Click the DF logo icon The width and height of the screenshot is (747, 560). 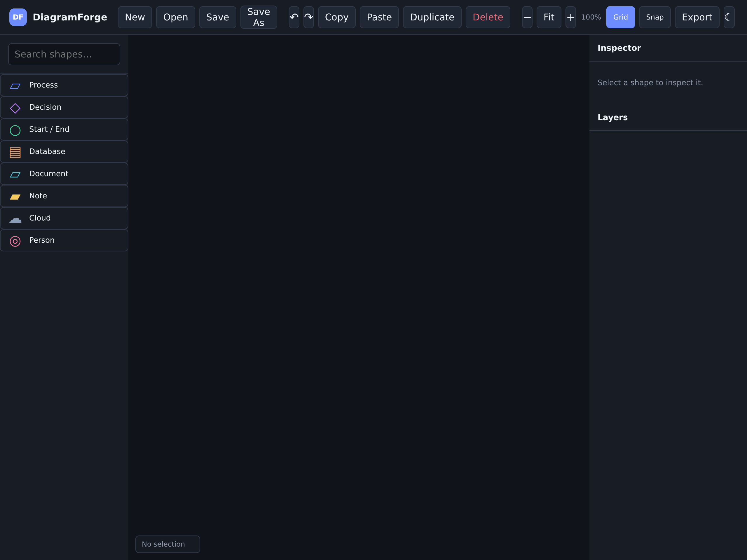[18, 17]
